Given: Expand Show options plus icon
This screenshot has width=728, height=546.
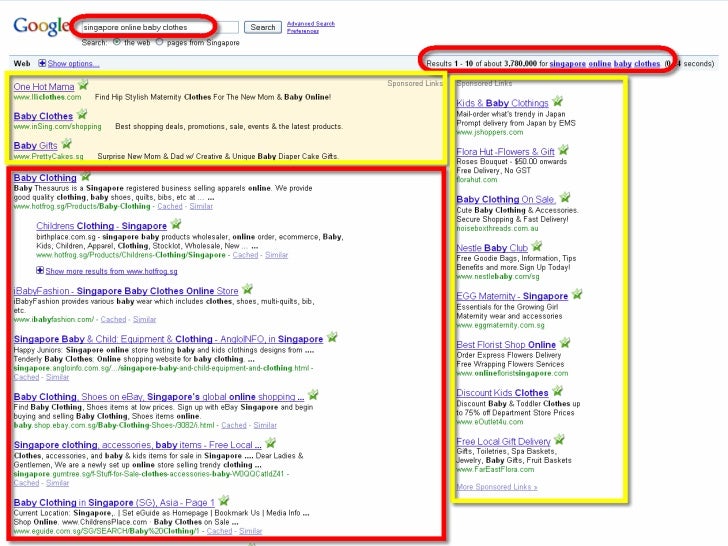Looking at the screenshot, I should tap(42, 63).
